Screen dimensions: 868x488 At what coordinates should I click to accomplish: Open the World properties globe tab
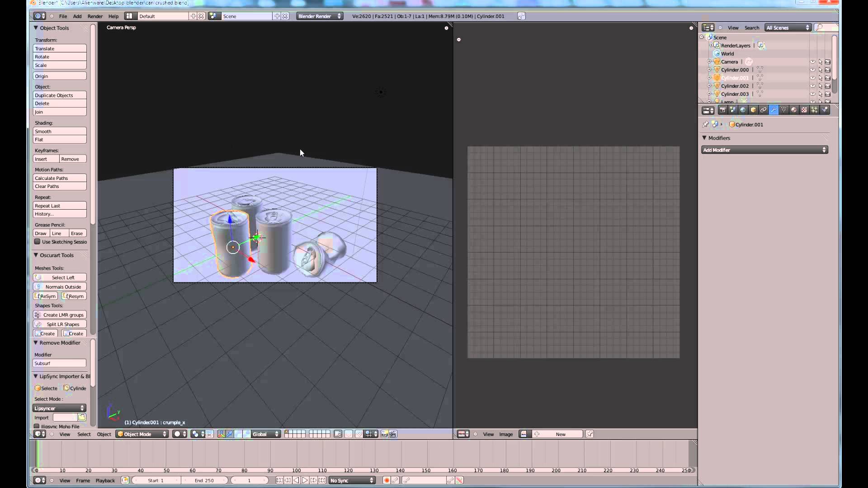pos(743,110)
